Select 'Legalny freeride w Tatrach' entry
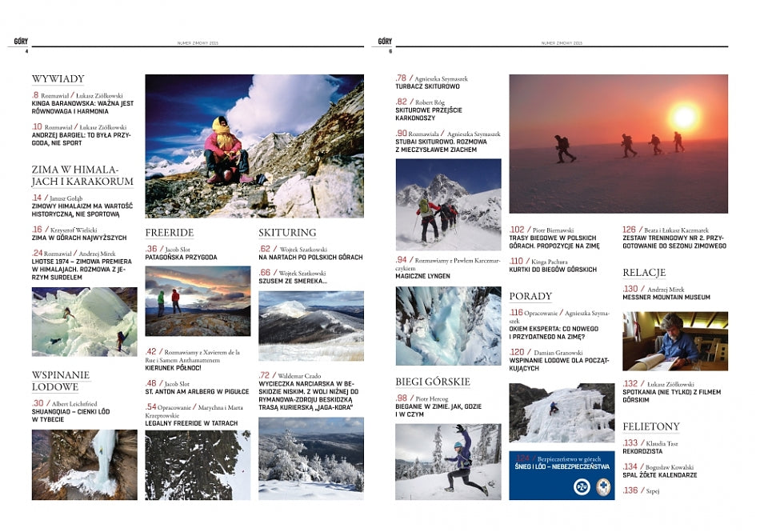The width and height of the screenshot is (760, 532). pyautogui.click(x=192, y=422)
